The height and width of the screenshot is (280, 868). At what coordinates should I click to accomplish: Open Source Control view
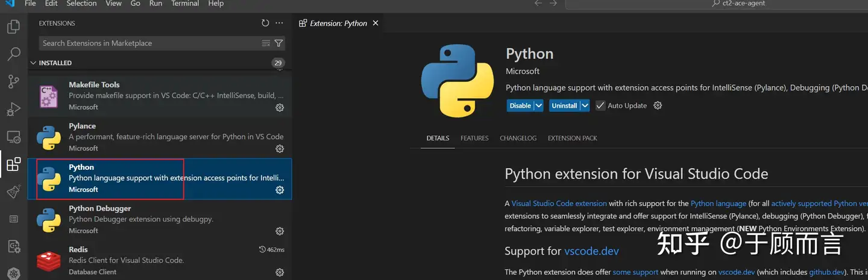[13, 82]
